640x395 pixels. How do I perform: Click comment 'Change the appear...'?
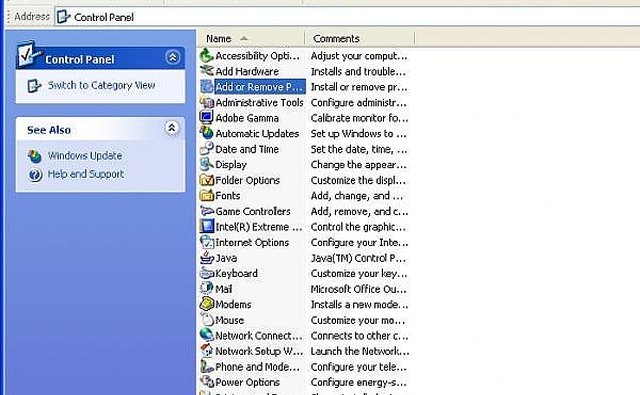(358, 164)
